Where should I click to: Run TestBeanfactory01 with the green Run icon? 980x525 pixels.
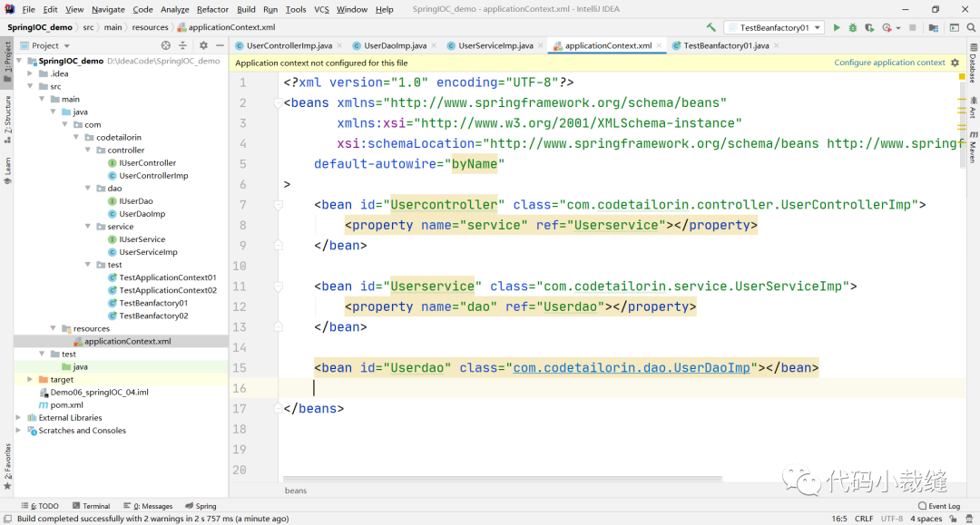pos(837,28)
